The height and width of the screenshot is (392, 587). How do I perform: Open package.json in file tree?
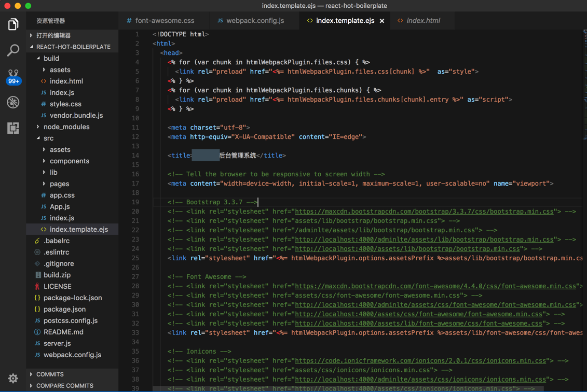click(x=64, y=309)
